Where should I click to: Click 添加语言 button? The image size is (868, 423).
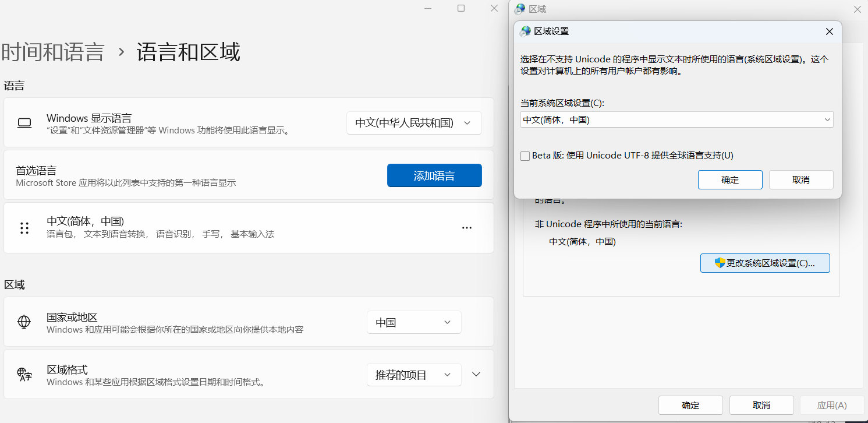pos(434,175)
